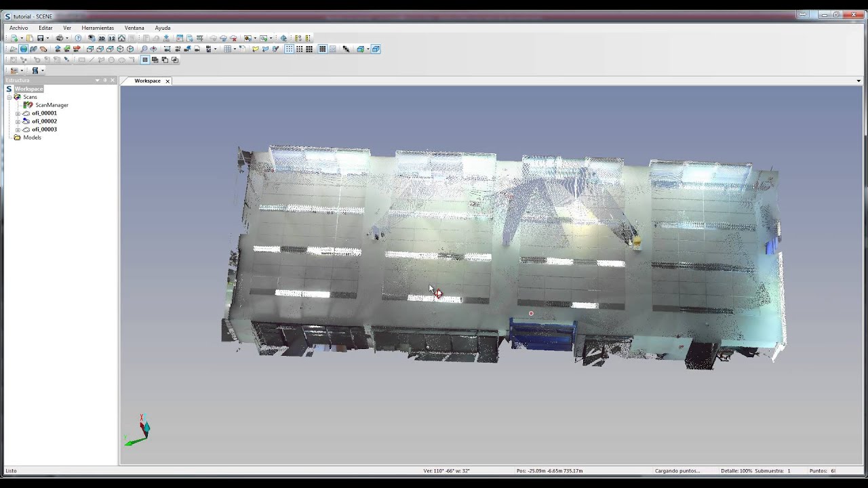This screenshot has height=488, width=868.
Task: Click 'Cargando puntos...' in status bar
Action: [677, 470]
